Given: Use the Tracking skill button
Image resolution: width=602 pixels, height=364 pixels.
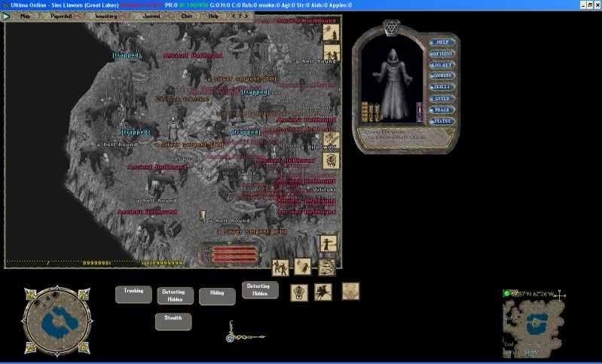Looking at the screenshot, I should [x=133, y=295].
